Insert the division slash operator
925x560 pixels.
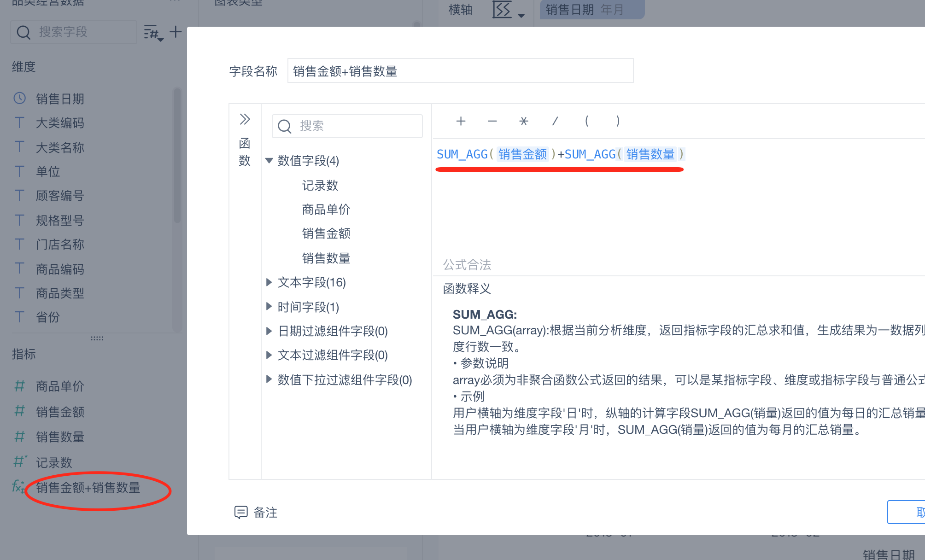pyautogui.click(x=555, y=121)
